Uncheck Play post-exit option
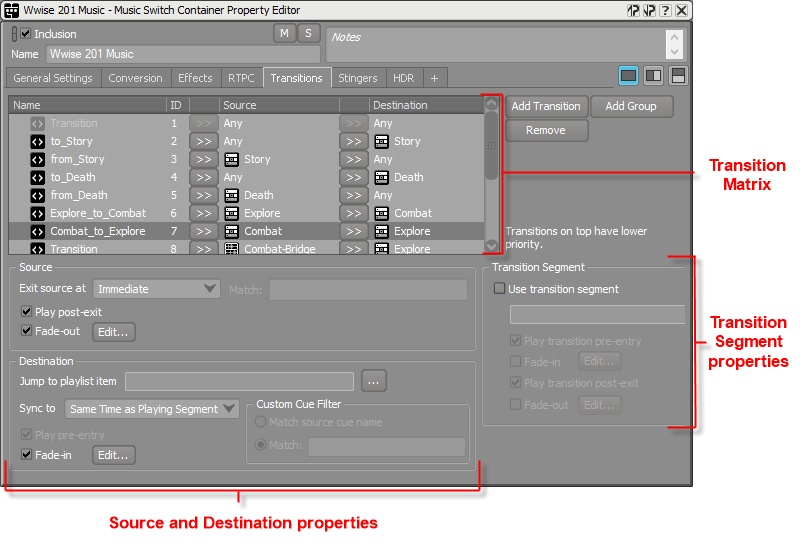The width and height of the screenshot is (800, 550). pos(27,311)
